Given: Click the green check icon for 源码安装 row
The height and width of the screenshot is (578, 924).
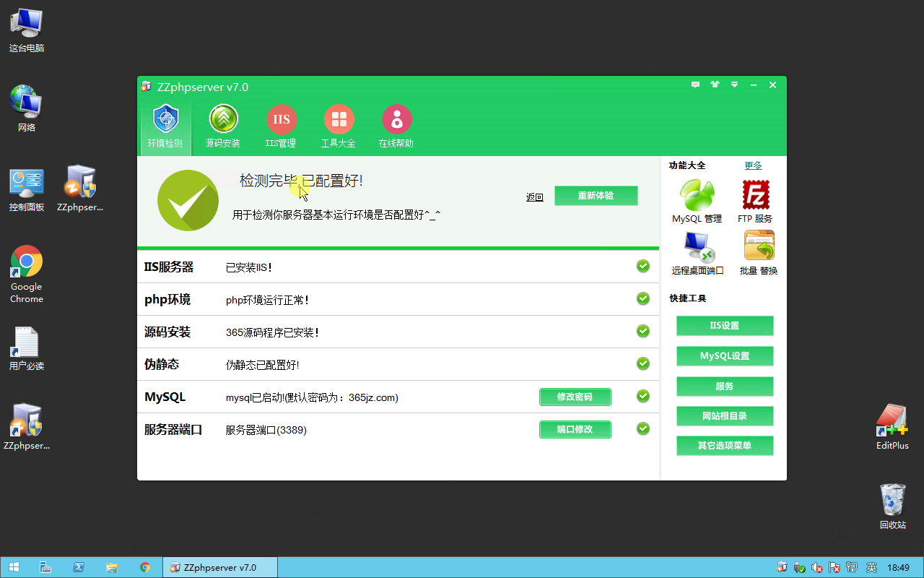Looking at the screenshot, I should (643, 331).
